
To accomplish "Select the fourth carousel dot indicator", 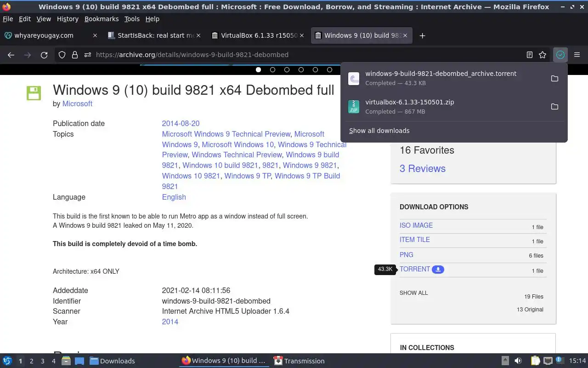I will click(301, 70).
